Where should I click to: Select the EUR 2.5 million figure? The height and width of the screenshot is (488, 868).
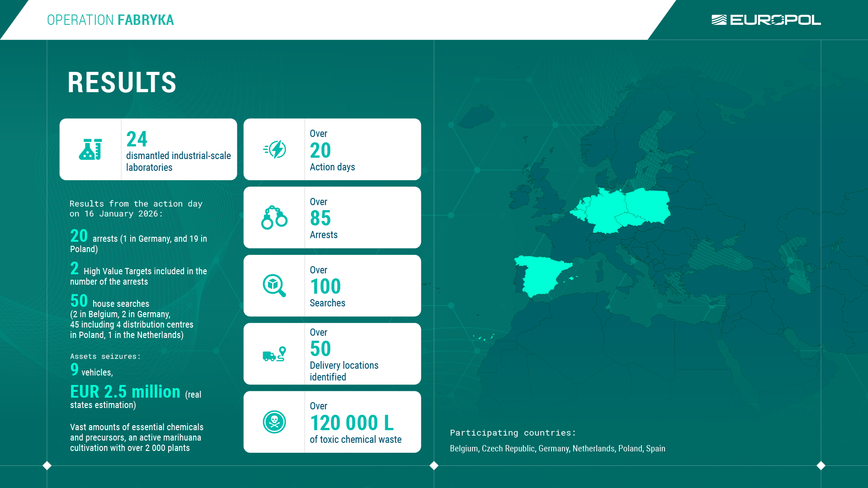pos(125,391)
